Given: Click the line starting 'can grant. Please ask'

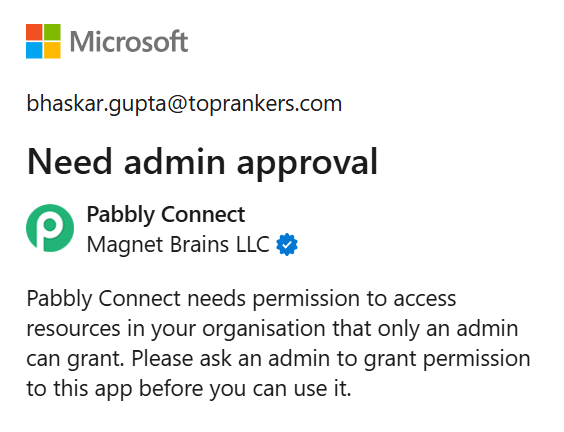Looking at the screenshot, I should tap(278, 359).
